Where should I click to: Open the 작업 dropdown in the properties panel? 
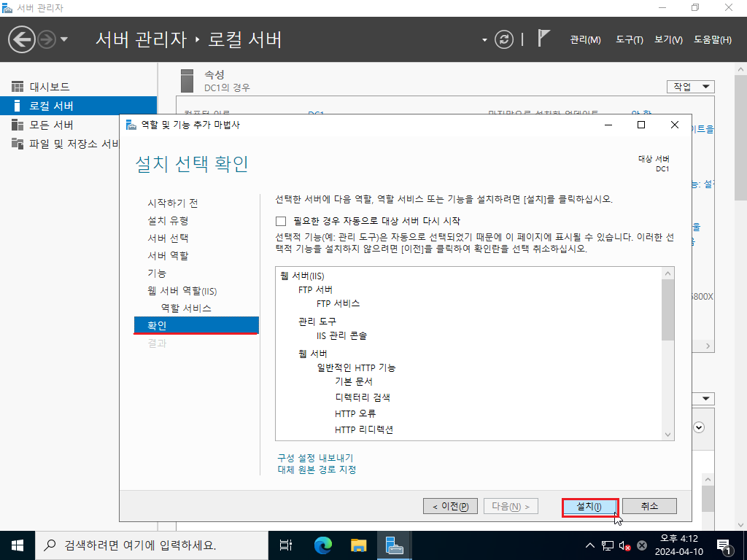(690, 87)
